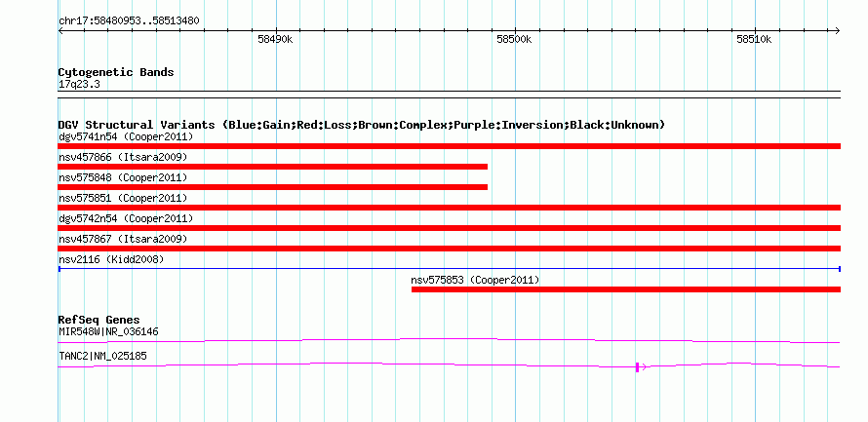Click the 58500k ruler tick label
This screenshot has width=868, height=422.
pyautogui.click(x=514, y=40)
